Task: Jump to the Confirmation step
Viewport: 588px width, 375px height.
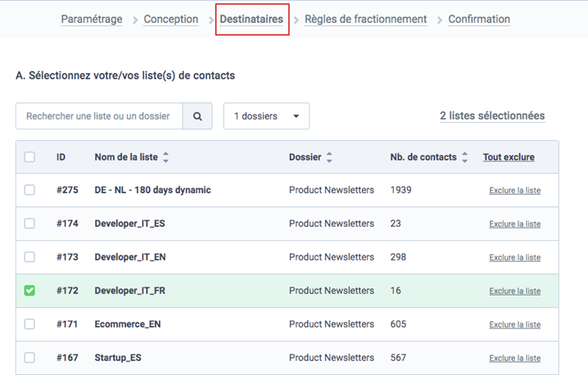Action: click(x=479, y=19)
